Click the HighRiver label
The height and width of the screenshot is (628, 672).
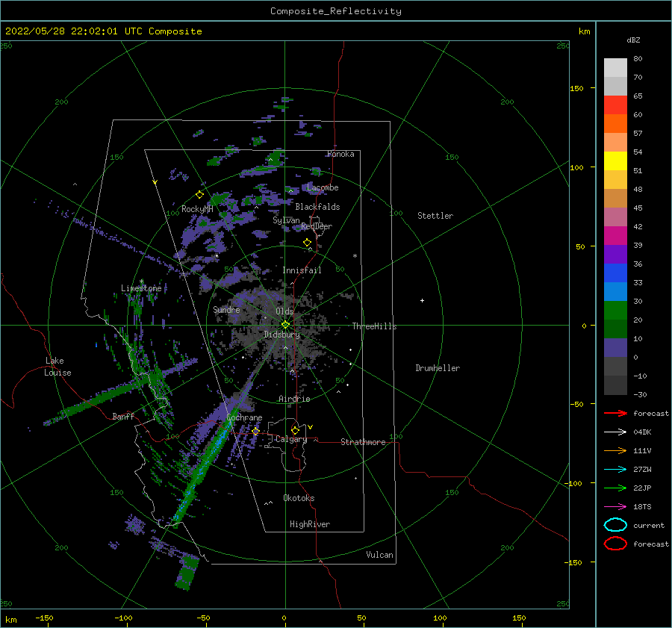click(310, 524)
